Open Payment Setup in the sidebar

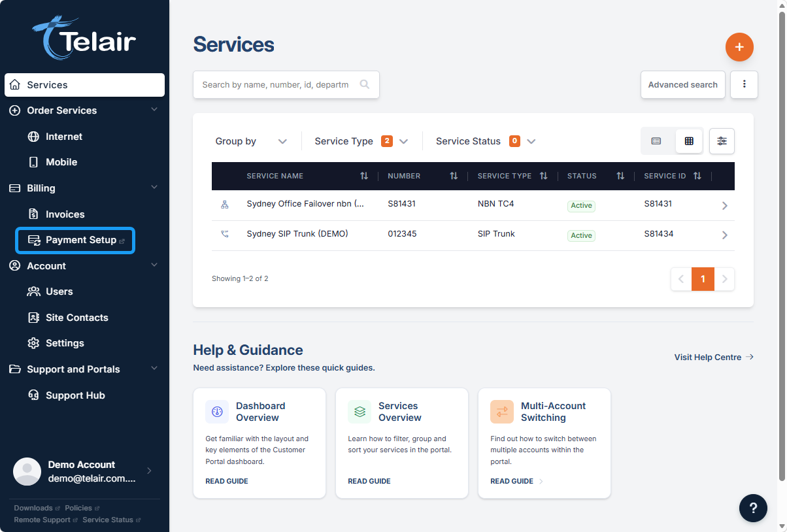(x=76, y=241)
